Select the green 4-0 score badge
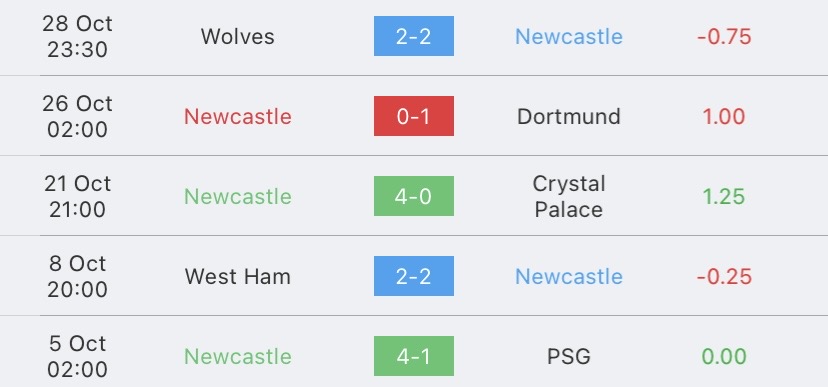The width and height of the screenshot is (828, 387). point(413,196)
